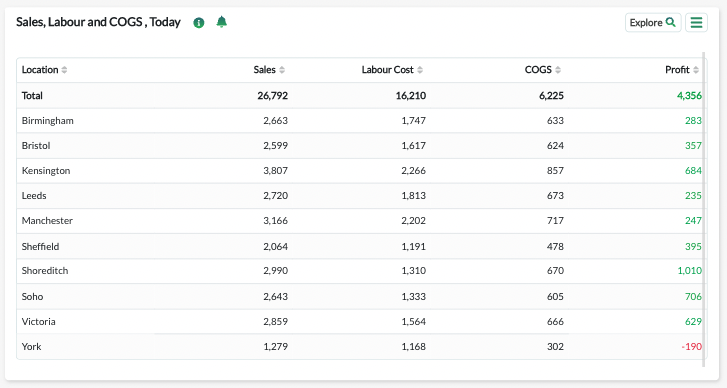
Task: Click the Total row label
Action: [x=32, y=95]
